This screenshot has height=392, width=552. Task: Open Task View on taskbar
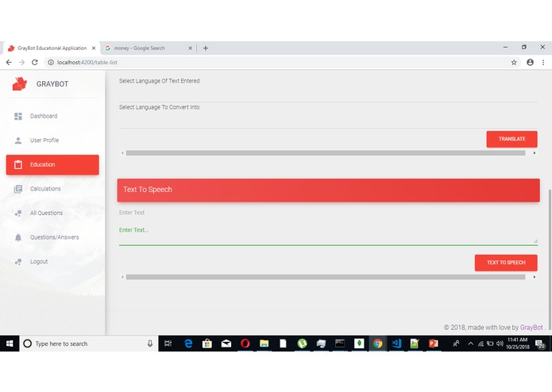click(x=168, y=344)
